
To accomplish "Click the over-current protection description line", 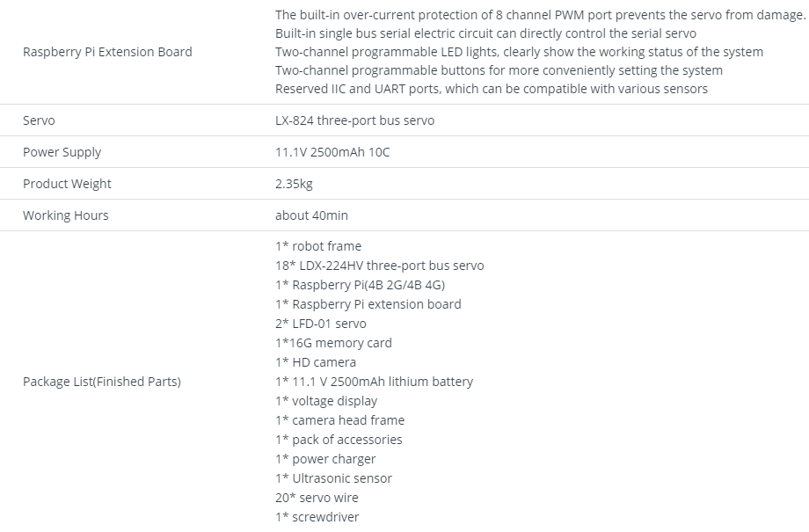I will coord(540,15).
